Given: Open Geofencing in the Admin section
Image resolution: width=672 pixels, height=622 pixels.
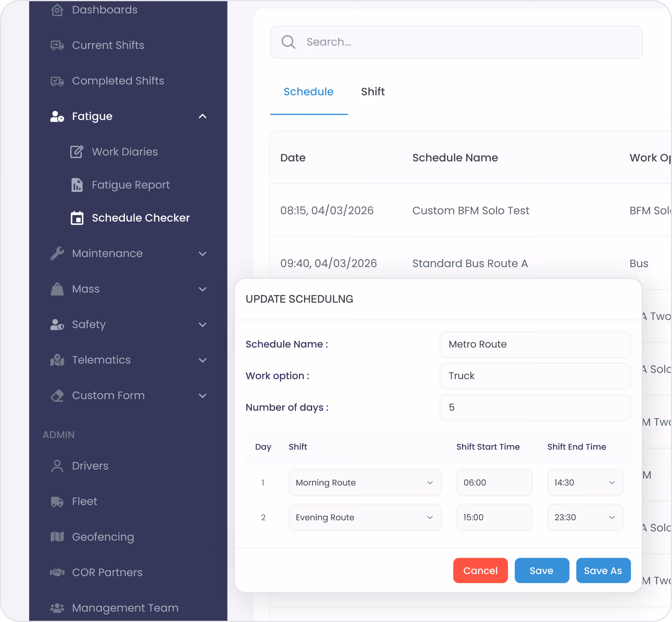Looking at the screenshot, I should point(103,537).
